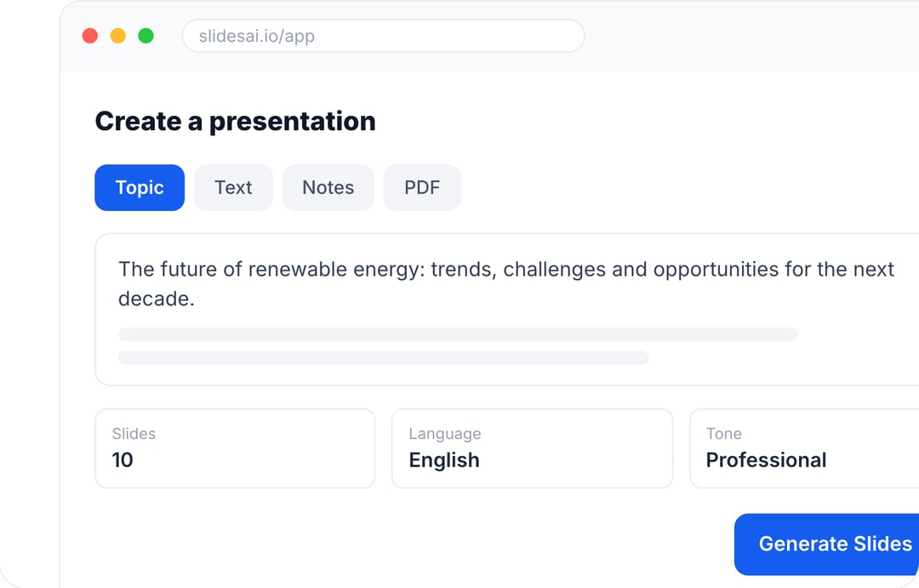
Task: Open the Slides count field showing 10
Action: [x=235, y=448]
